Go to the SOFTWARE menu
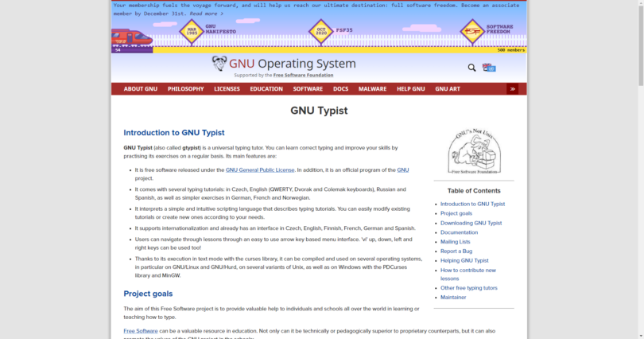 (x=308, y=89)
